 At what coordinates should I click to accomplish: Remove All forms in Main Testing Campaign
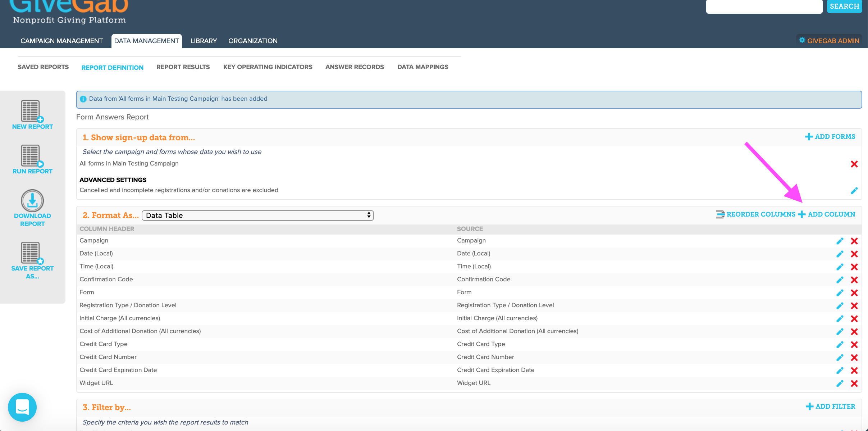point(854,164)
